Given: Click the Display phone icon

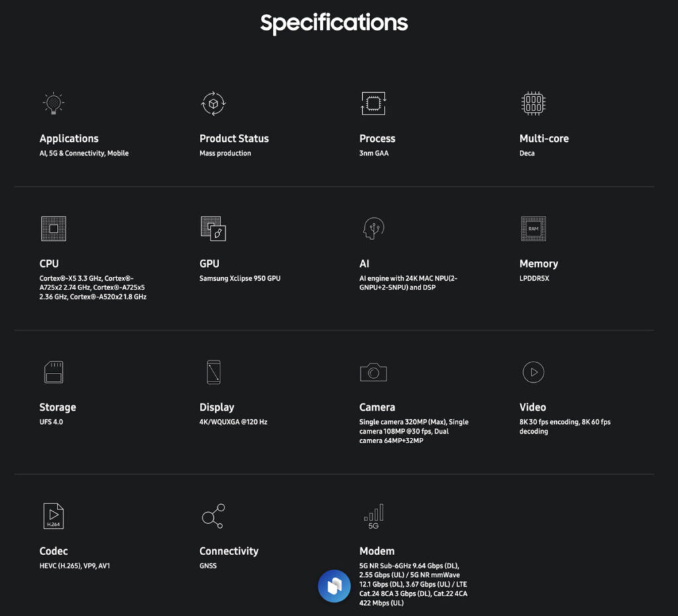Looking at the screenshot, I should pos(214,372).
